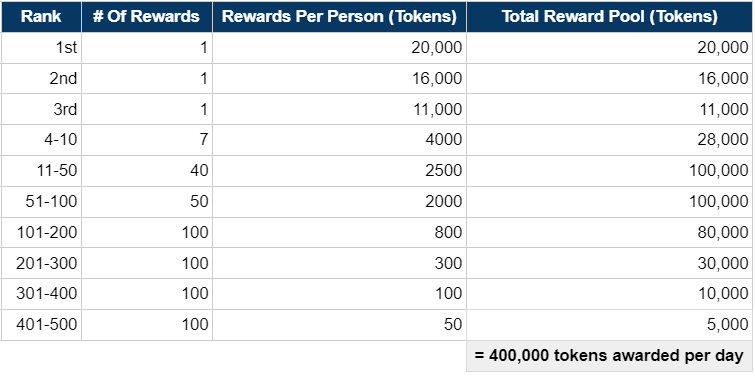Click the Rewards Per Person (Tokens) header
This screenshot has height=376, width=755.
(339, 17)
